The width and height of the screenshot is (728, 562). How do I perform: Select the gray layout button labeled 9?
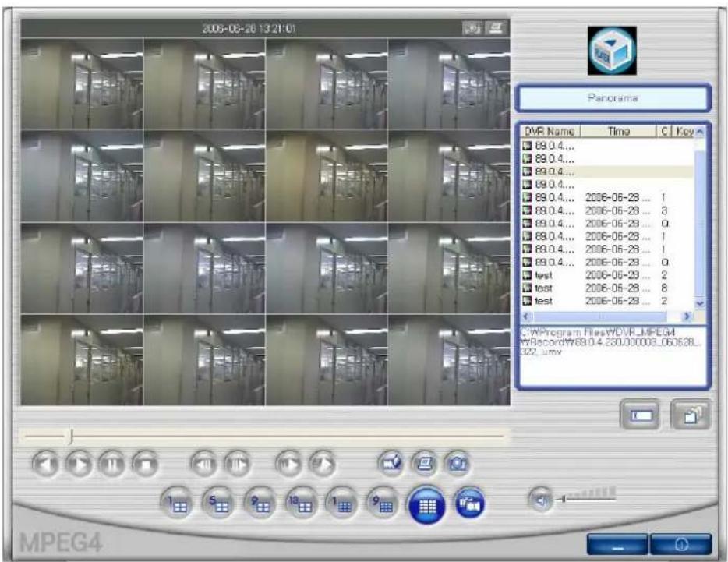(260, 504)
